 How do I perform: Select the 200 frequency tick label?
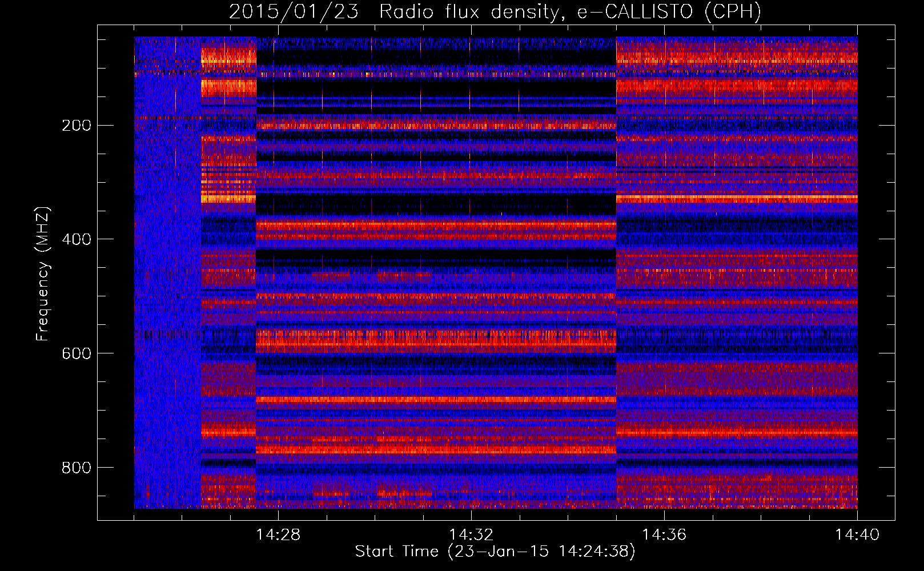(77, 126)
